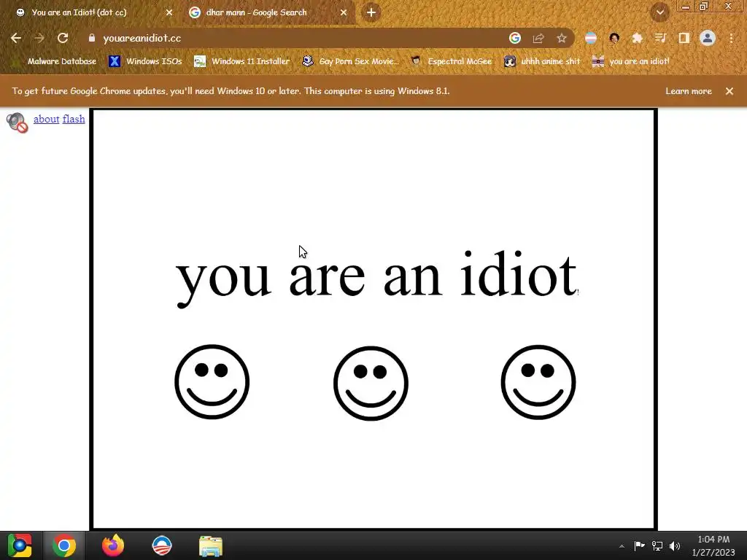This screenshot has height=560, width=747.
Task: Open the Malware Database bookmark
Action: pyautogui.click(x=54, y=61)
